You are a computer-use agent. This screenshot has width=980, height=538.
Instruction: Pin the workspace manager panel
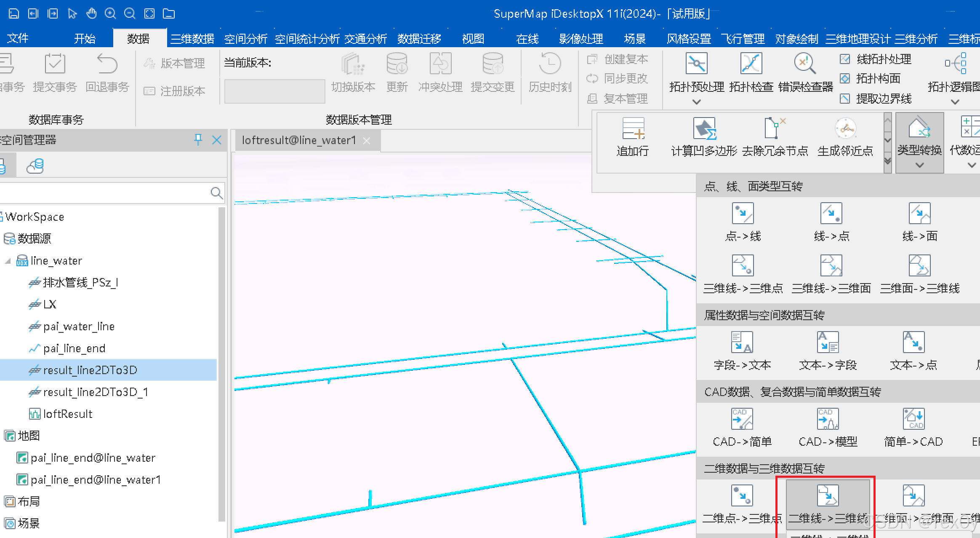click(198, 139)
